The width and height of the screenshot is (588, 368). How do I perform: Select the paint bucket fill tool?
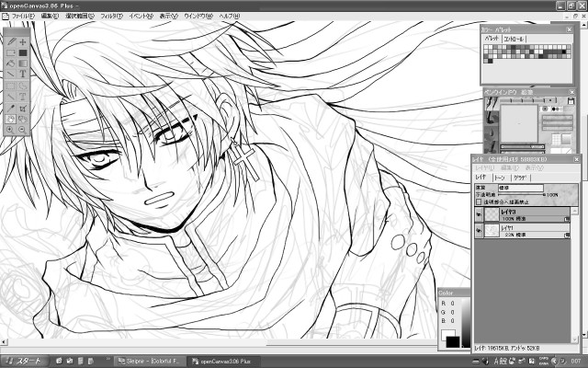click(x=11, y=63)
